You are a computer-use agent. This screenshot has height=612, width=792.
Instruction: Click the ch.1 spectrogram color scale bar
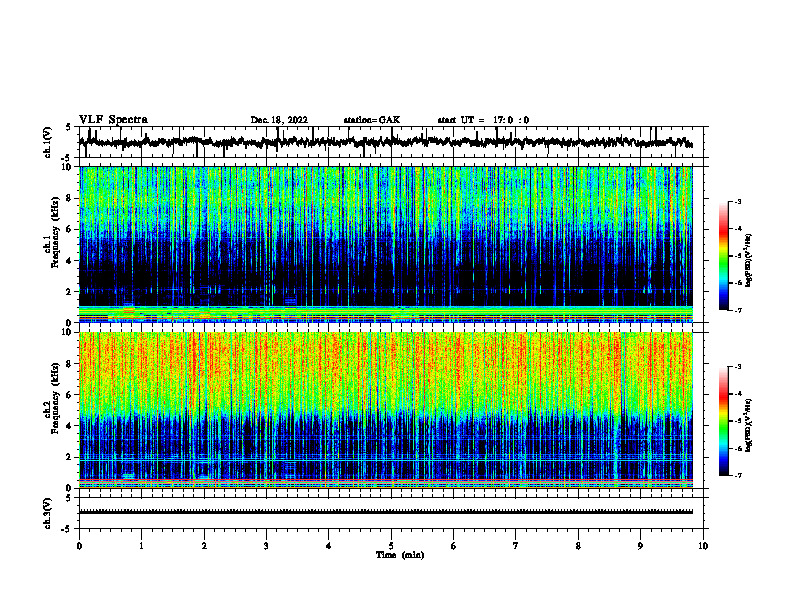click(x=723, y=256)
